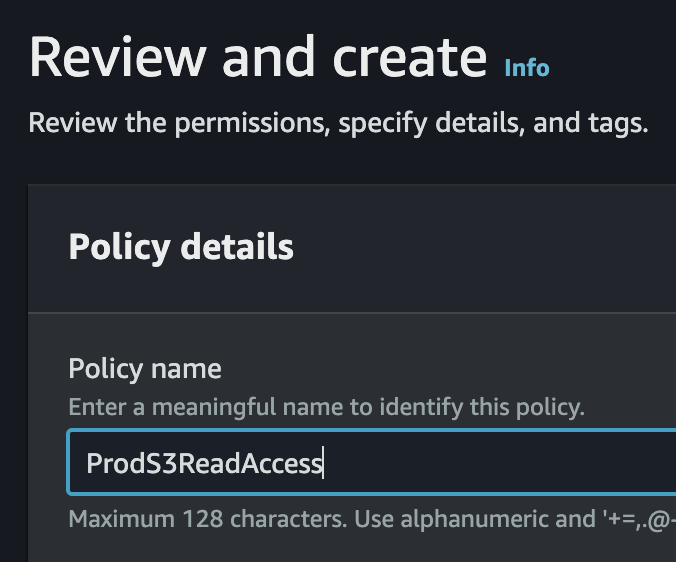Click the word "tags" in the description
Viewport: 676px width, 562px height.
[617, 124]
